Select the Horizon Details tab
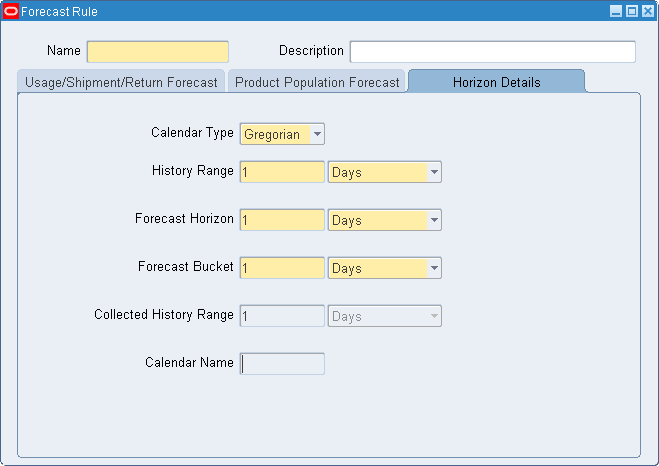The height and width of the screenshot is (466, 659). [496, 82]
